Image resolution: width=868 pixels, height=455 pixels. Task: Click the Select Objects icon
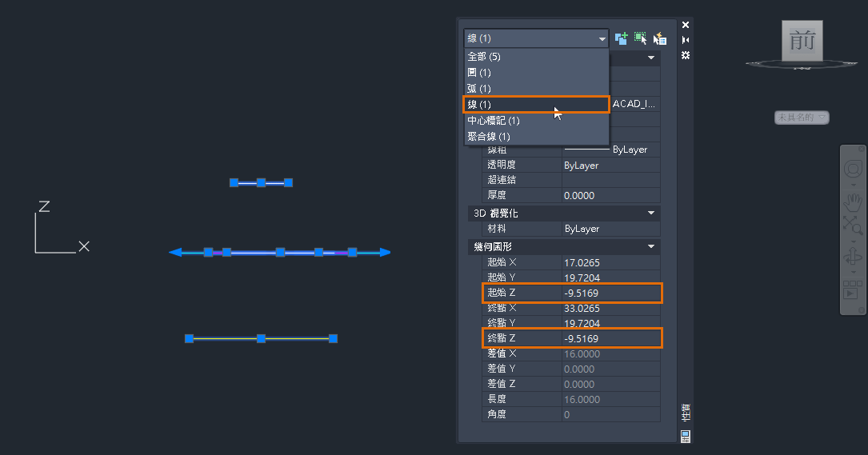640,38
